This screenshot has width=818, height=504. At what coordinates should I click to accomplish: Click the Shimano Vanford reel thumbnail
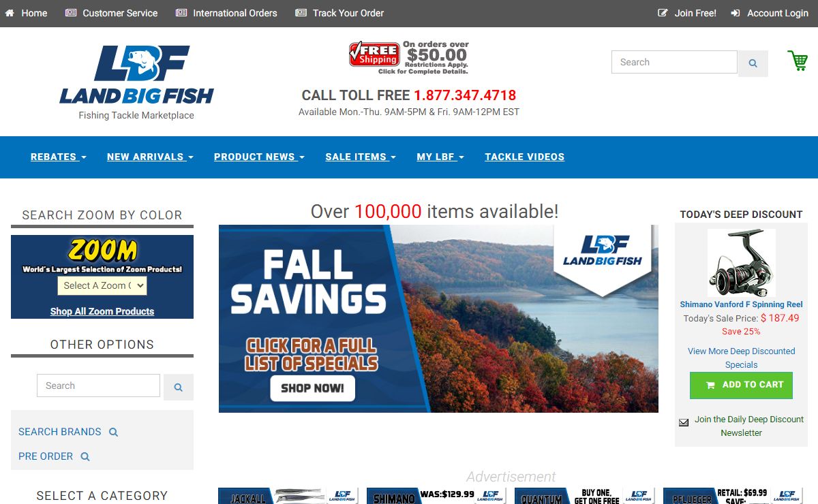(741, 263)
